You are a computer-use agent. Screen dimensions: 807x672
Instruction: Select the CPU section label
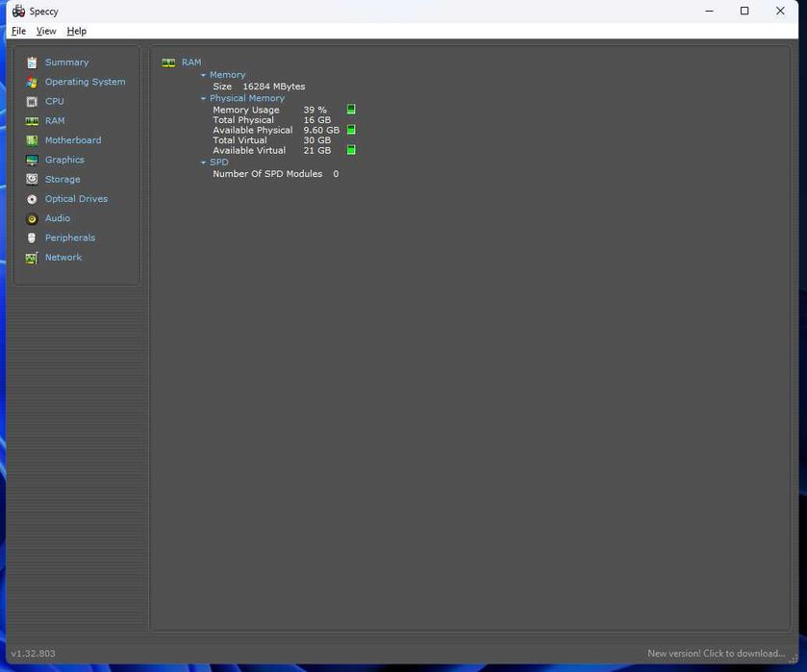coord(55,101)
